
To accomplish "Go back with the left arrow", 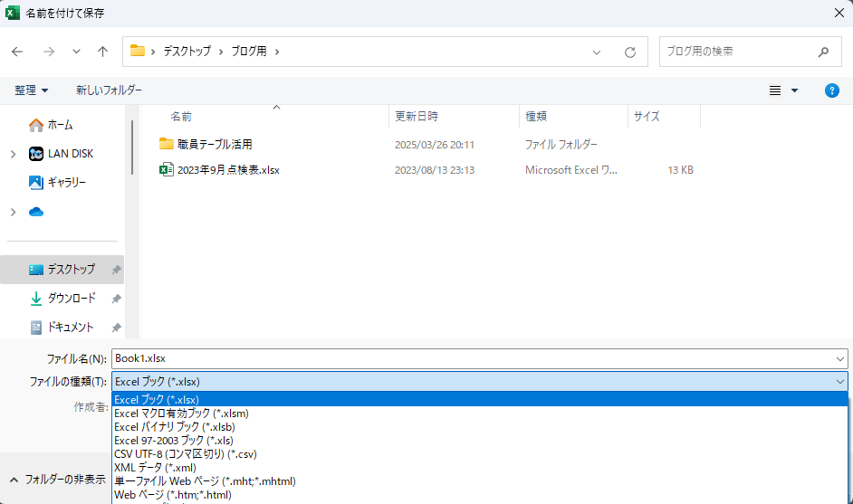I will pos(17,52).
